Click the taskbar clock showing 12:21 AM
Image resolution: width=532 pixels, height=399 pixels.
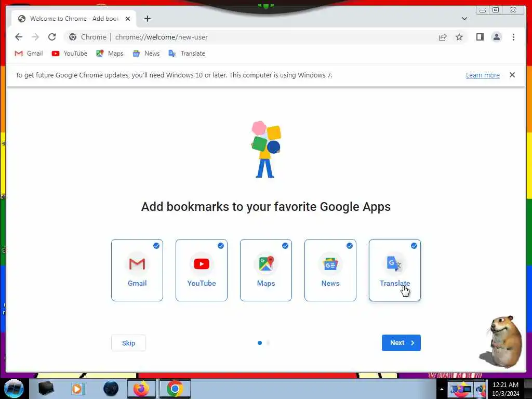(x=505, y=389)
